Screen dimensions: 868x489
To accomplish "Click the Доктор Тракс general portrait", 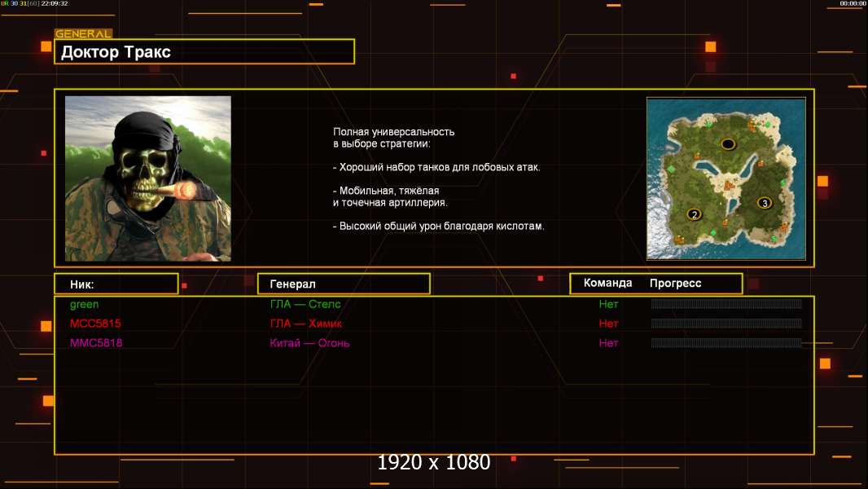I will pos(148,178).
